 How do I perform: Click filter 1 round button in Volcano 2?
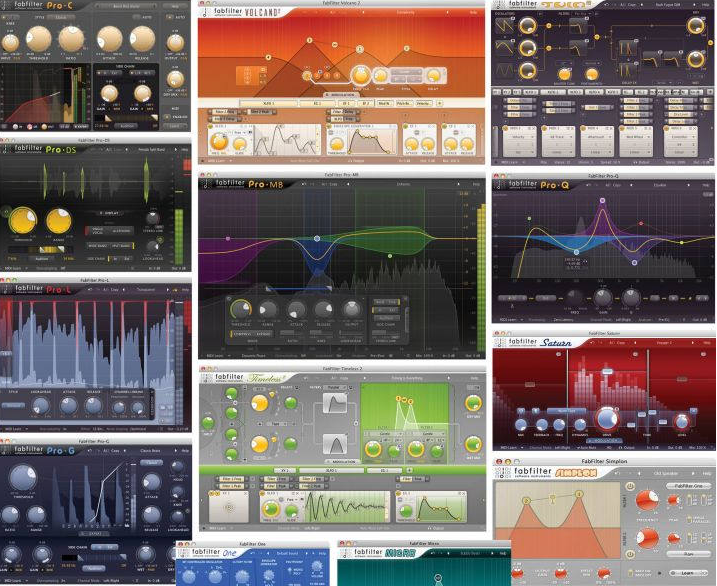307,75
